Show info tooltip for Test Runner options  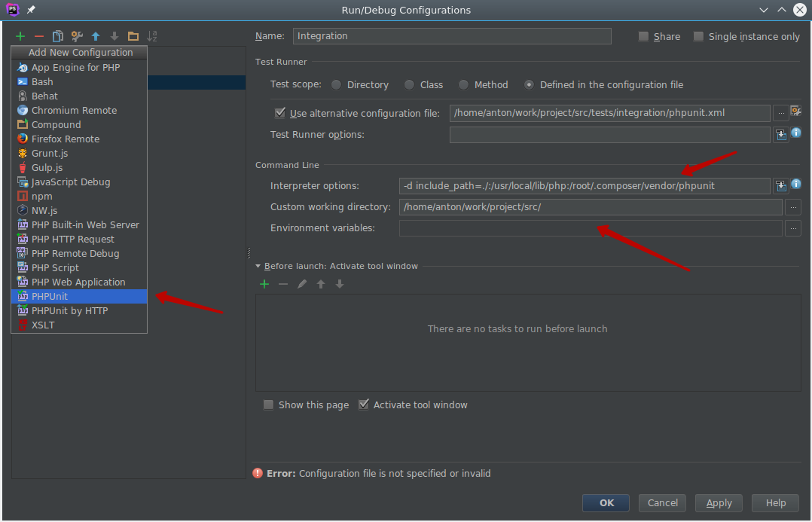coord(796,133)
